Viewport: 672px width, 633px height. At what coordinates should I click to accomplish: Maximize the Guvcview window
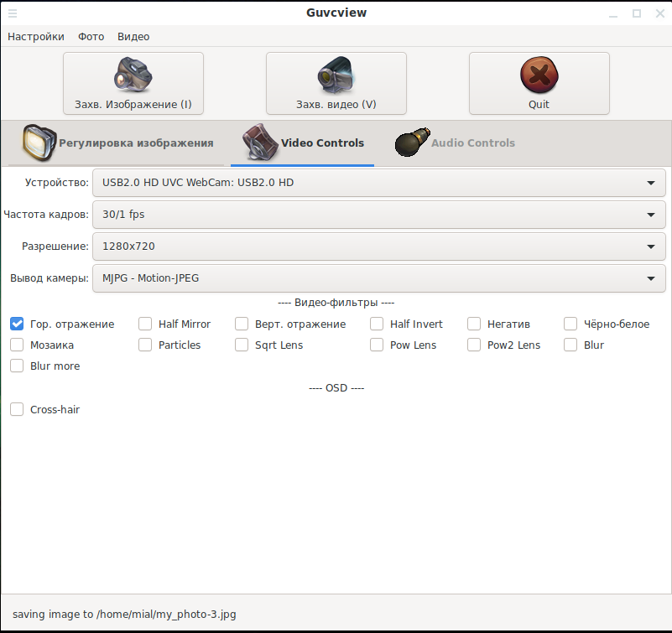pyautogui.click(x=637, y=13)
